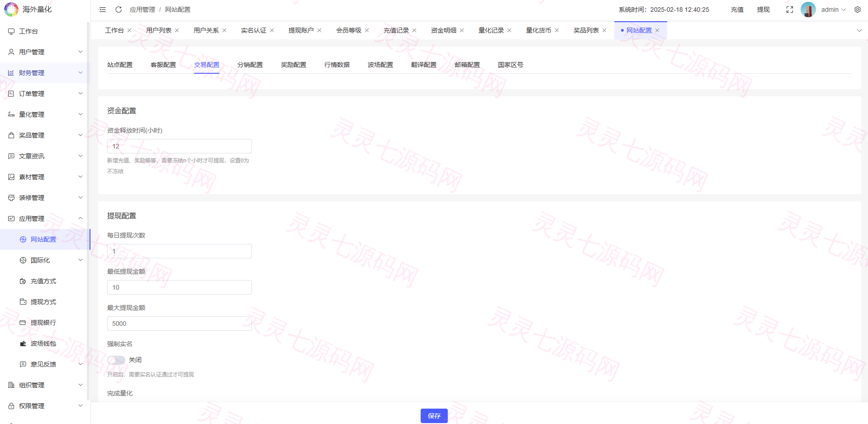Image resolution: width=868 pixels, height=424 pixels.
Task: Collapse the 应用管理 chevron
Action: coord(81,219)
